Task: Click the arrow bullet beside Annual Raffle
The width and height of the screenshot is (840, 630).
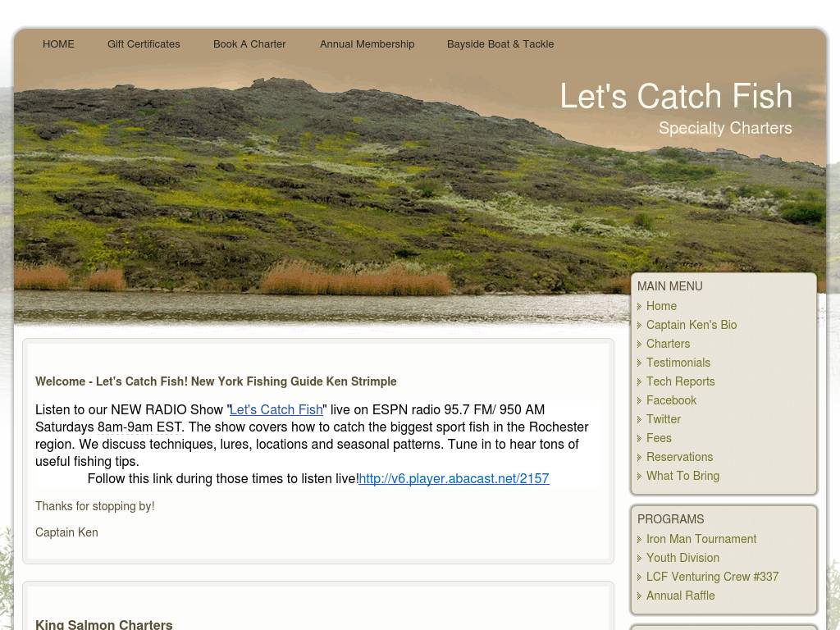Action: tap(640, 596)
